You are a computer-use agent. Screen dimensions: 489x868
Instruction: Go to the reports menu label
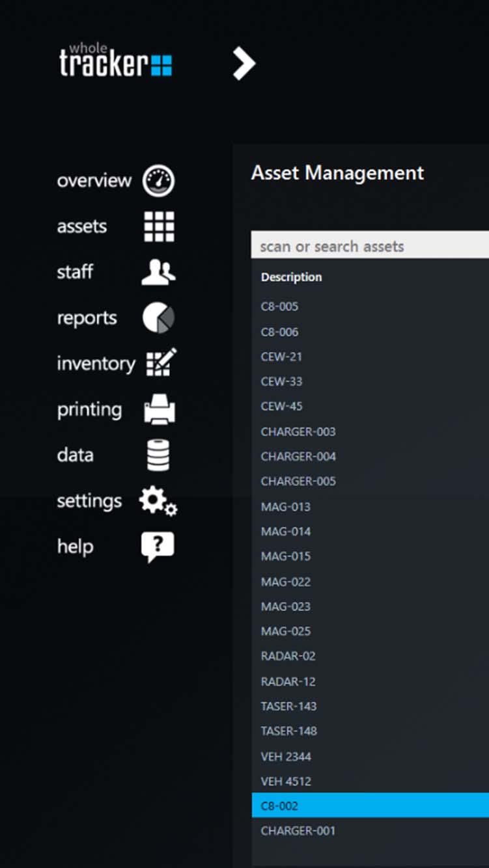pyautogui.click(x=87, y=318)
